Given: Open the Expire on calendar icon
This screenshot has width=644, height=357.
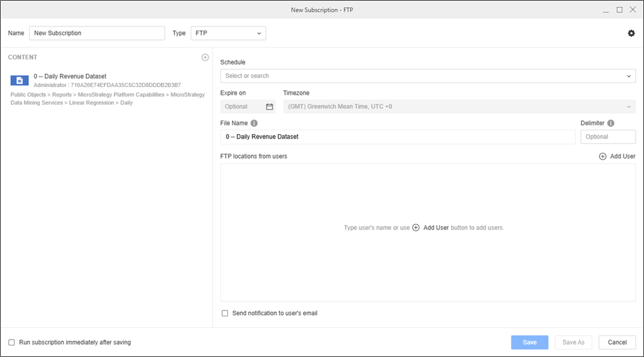Looking at the screenshot, I should pyautogui.click(x=269, y=107).
